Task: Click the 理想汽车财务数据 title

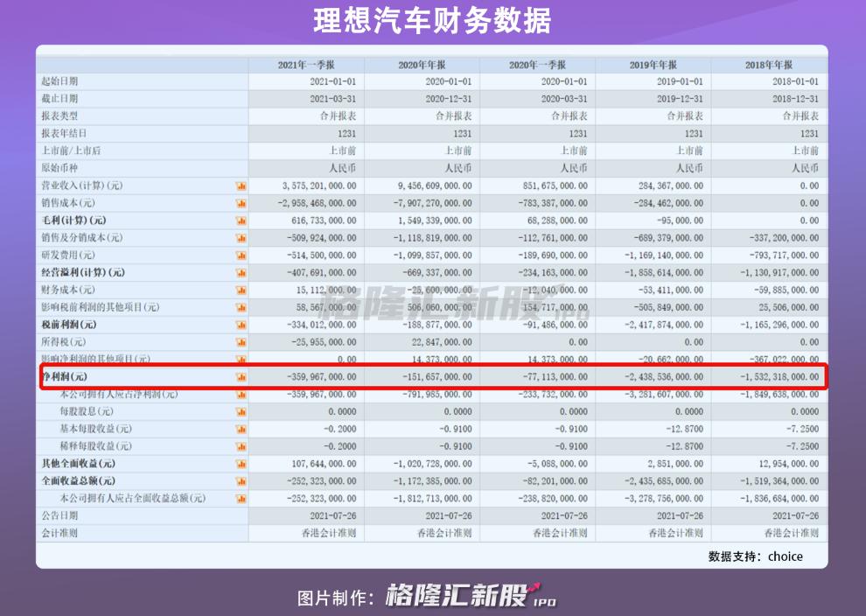Action: pyautogui.click(x=432, y=20)
